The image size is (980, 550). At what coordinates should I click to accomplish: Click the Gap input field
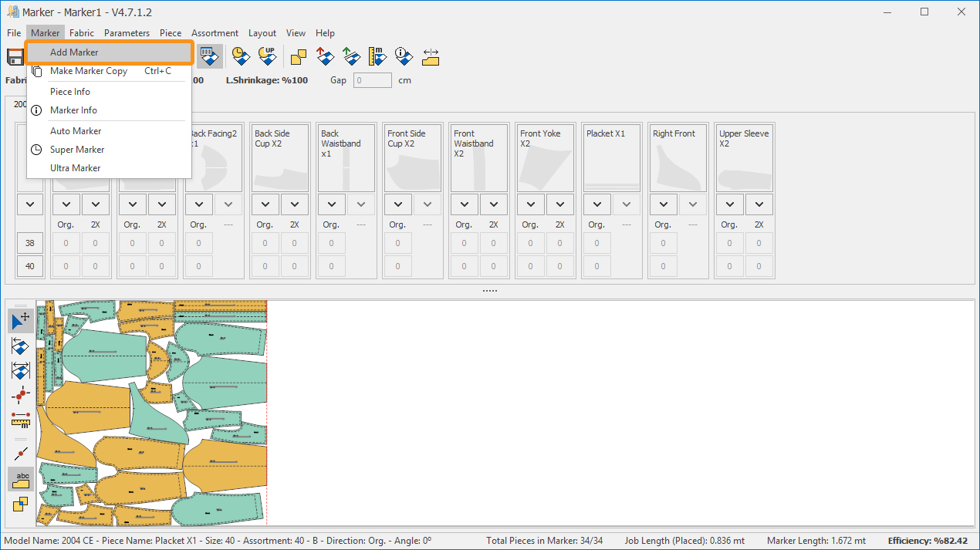(x=373, y=80)
